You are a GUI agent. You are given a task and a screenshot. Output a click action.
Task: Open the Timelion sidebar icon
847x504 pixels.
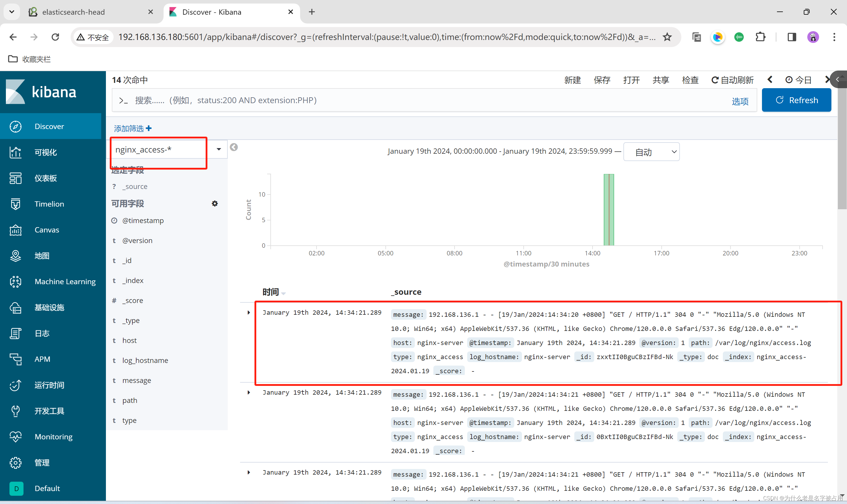tap(15, 204)
